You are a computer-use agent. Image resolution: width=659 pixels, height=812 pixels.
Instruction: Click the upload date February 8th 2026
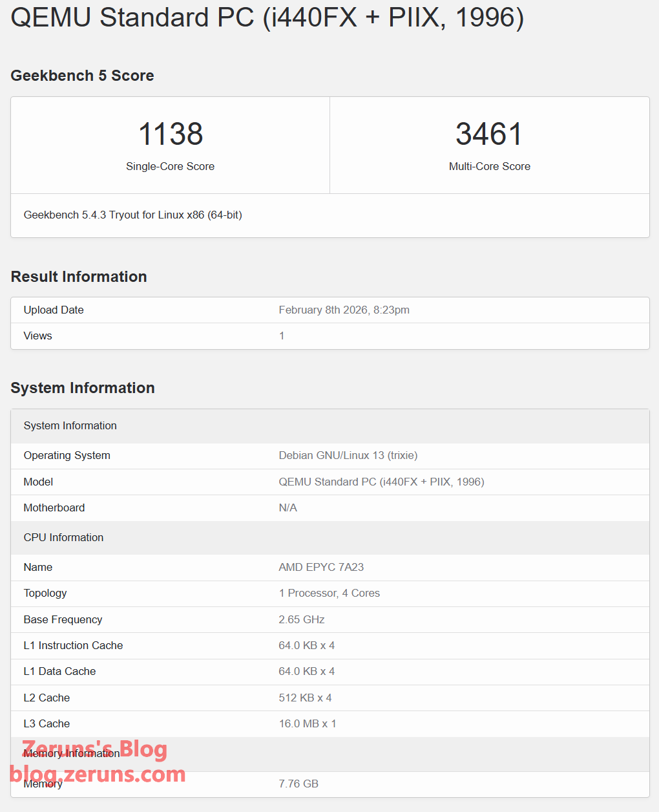pyautogui.click(x=344, y=310)
